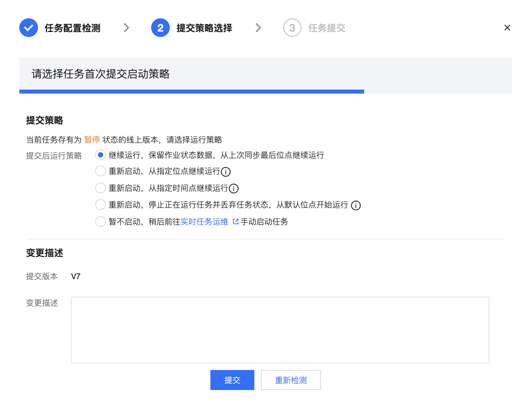
Task: Select 继续运行 keep job state option
Action: 101,155
